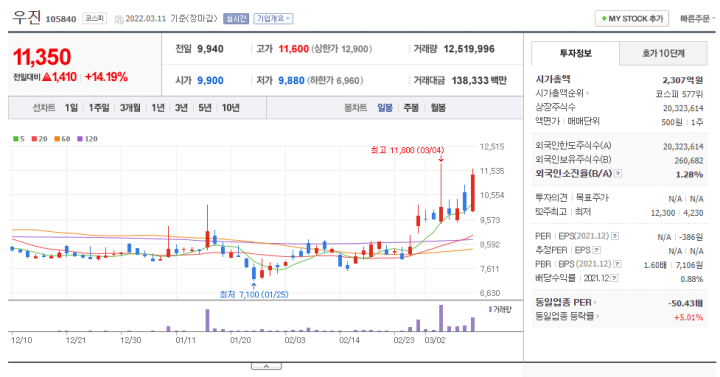720x377 pixels.
Task: Click the 시가 value 9,900
Action: pos(210,80)
